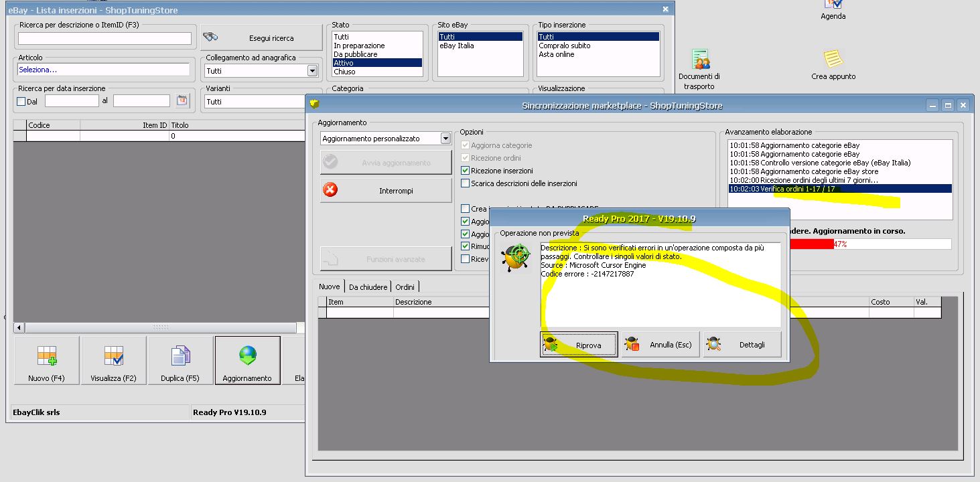Toggle the unchecked Ricev… option checkbox

466,258
